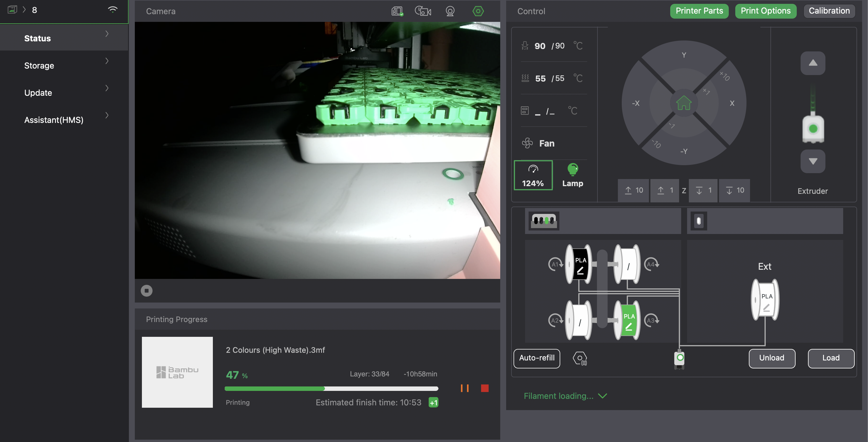Open the Printer Parts tab
This screenshot has width=868, height=442.
tap(699, 11)
